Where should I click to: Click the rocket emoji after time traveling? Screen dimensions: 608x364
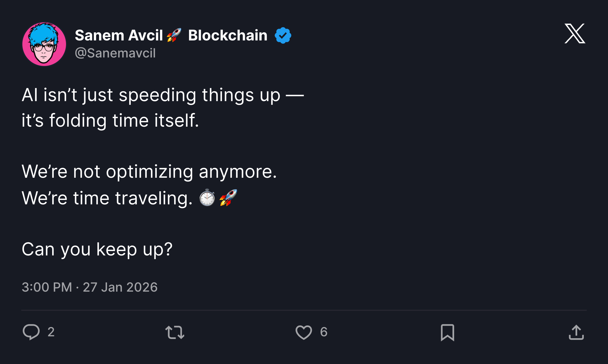point(227,197)
